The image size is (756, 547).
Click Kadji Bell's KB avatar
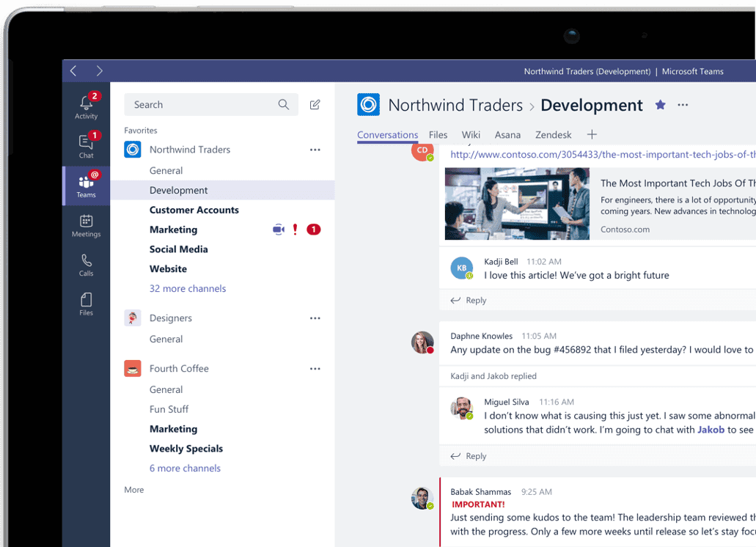(461, 268)
